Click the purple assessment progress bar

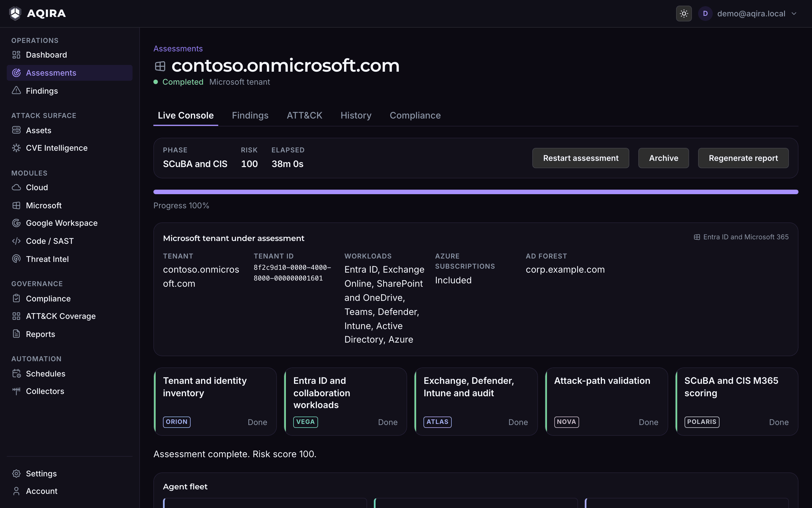point(475,192)
